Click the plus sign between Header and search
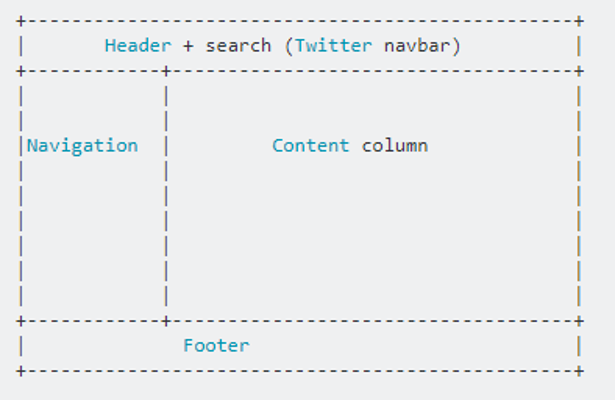 [188, 46]
